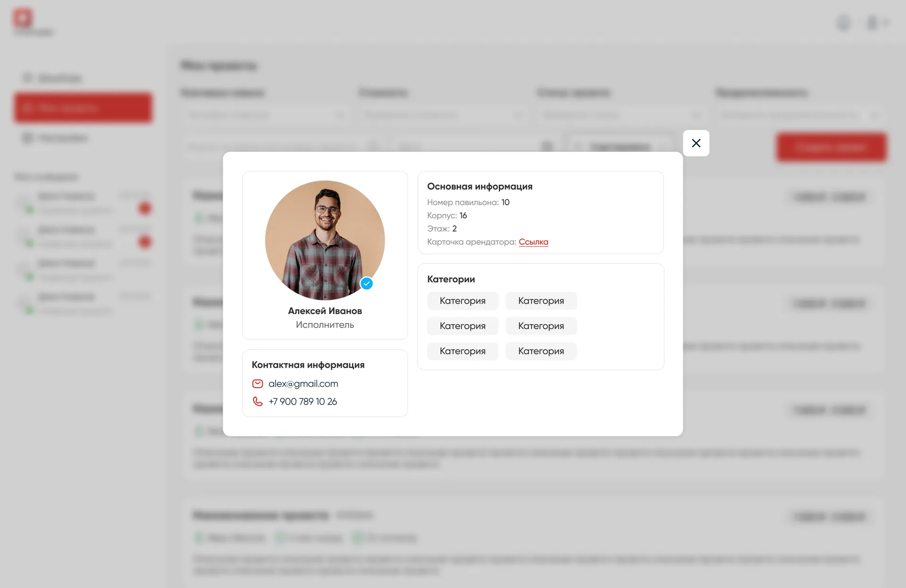The width and height of the screenshot is (906, 588).
Task: Select second Категория chip in middle row
Action: click(541, 326)
